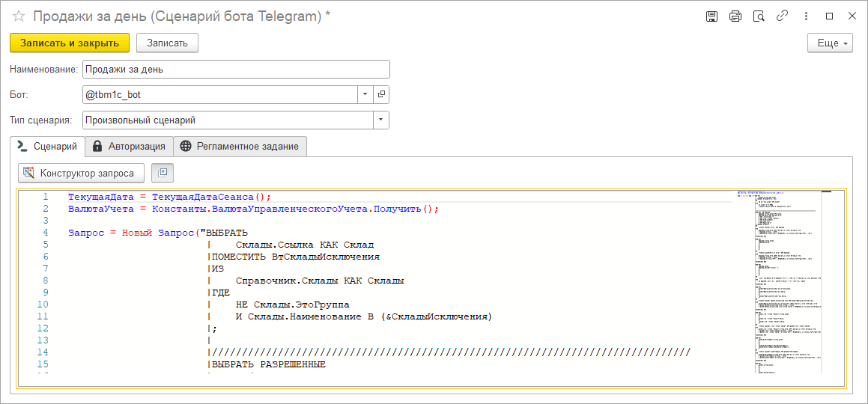Expand the Бот field dropdown list
The height and width of the screenshot is (404, 868).
pos(365,94)
